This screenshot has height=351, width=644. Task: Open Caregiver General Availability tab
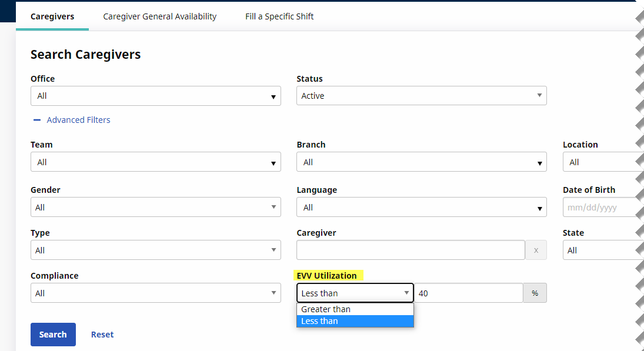pos(160,16)
